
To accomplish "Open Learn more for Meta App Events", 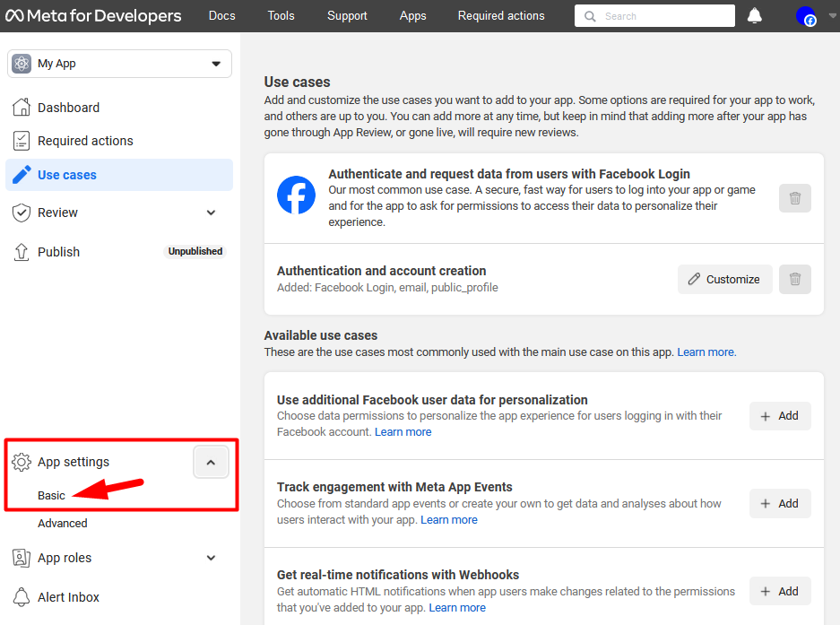I will 449,520.
